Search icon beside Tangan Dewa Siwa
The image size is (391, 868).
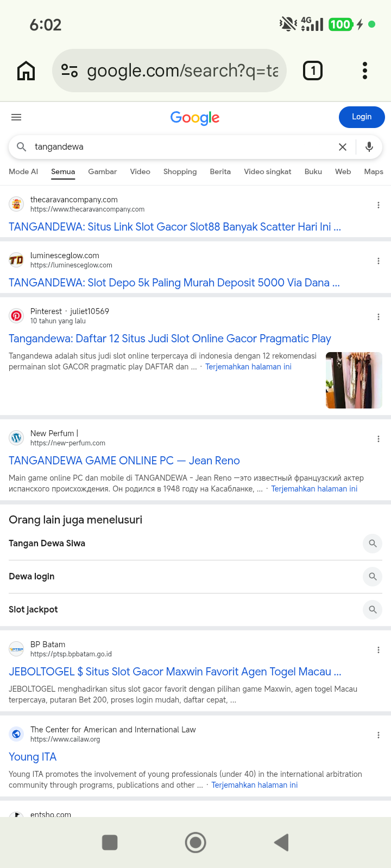[373, 544]
